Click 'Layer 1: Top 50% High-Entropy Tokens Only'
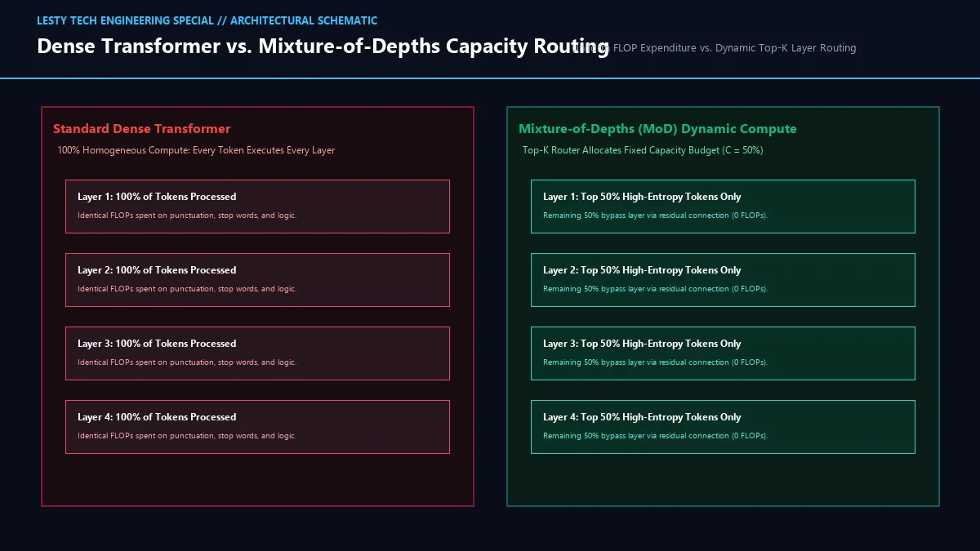 point(642,197)
